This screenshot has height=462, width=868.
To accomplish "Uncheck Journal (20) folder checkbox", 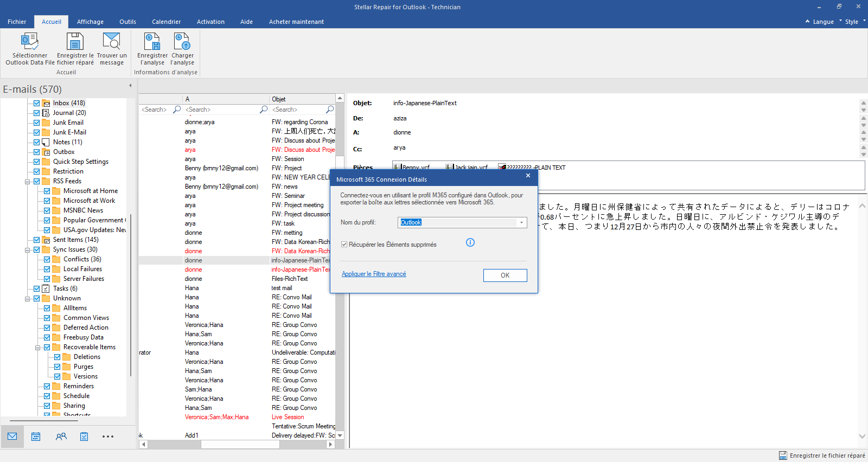I will click(x=36, y=113).
